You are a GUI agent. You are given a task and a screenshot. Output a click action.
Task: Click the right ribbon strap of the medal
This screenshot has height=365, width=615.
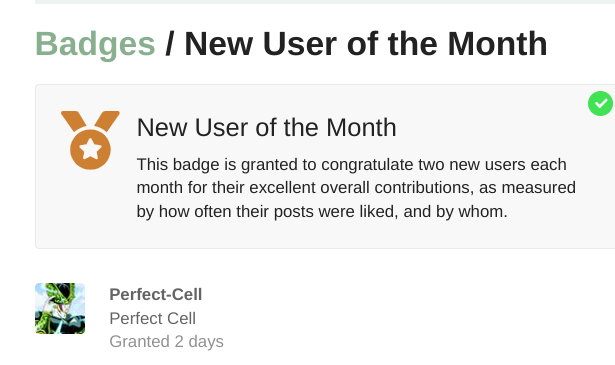[107, 121]
